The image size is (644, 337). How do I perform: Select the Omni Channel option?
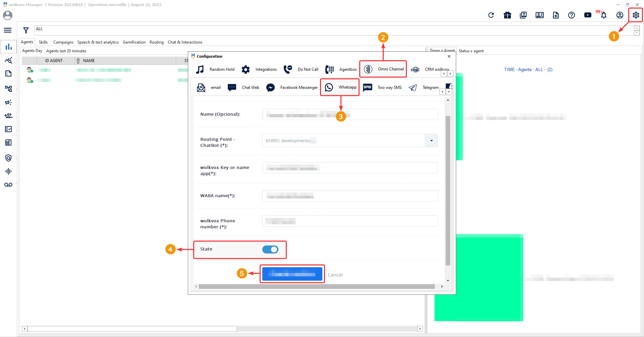click(383, 69)
